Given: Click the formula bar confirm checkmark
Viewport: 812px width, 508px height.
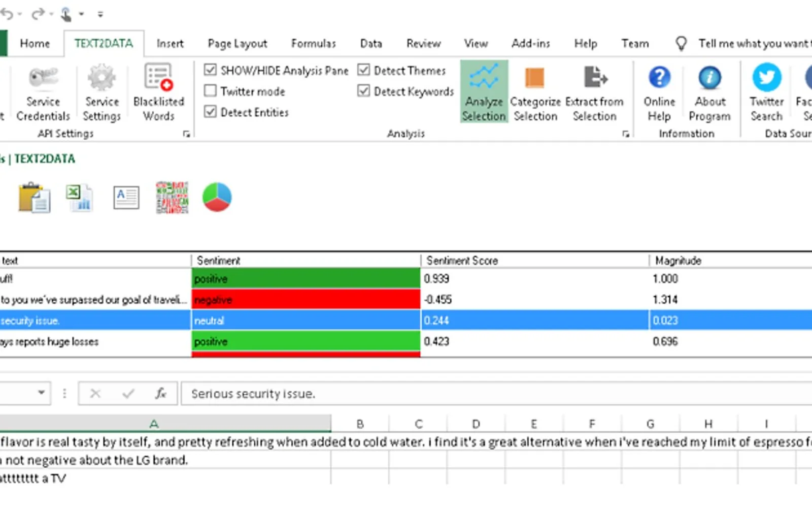Looking at the screenshot, I should 128,394.
